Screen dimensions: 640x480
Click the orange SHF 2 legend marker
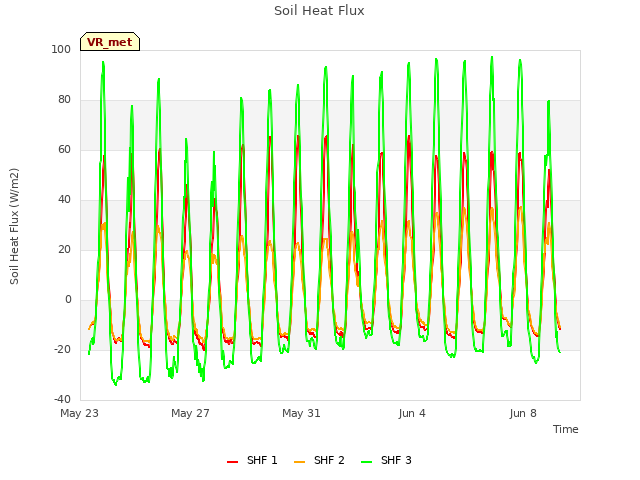click(299, 462)
